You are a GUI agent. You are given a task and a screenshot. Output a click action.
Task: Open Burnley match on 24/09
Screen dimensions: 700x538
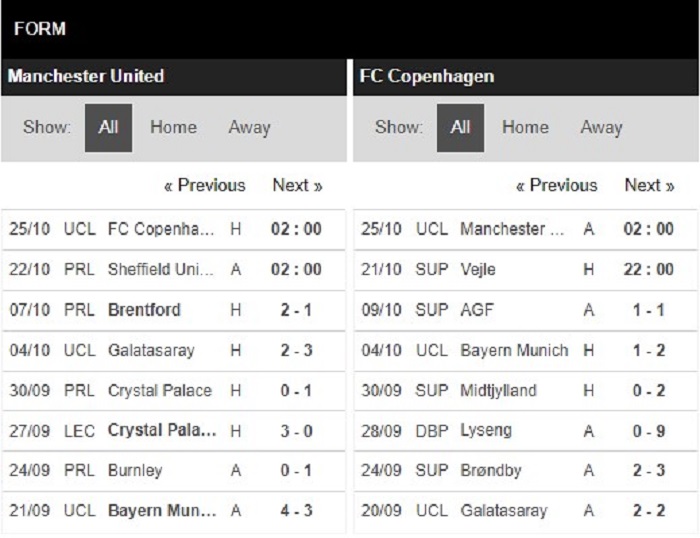135,470
